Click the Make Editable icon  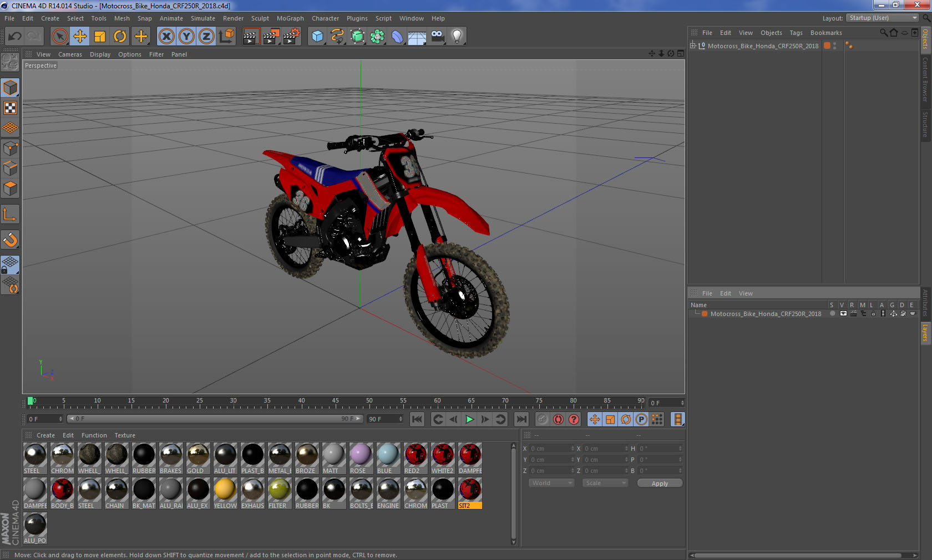(x=10, y=62)
